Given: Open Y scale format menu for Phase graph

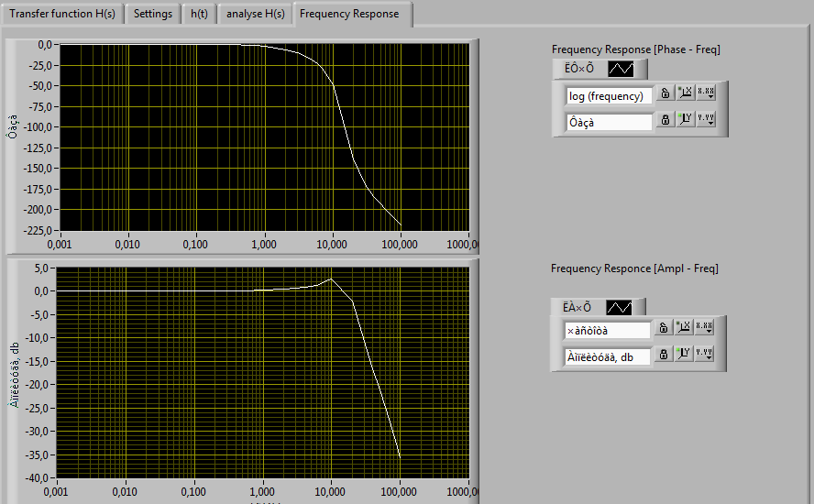Looking at the screenshot, I should 705,119.
